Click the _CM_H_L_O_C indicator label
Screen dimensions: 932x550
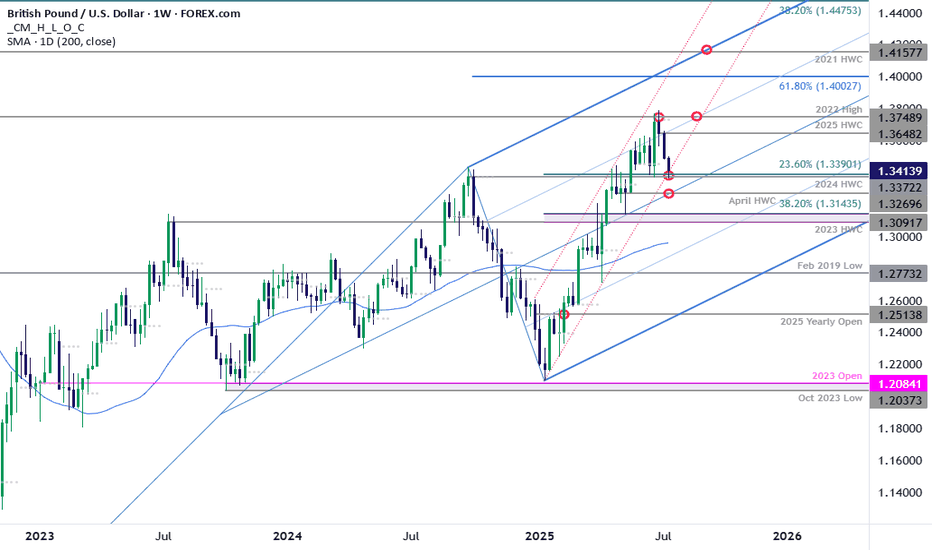[50, 27]
